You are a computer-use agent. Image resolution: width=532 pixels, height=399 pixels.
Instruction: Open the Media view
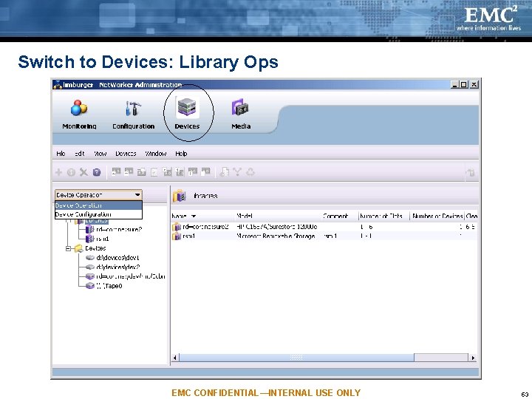[x=241, y=115]
